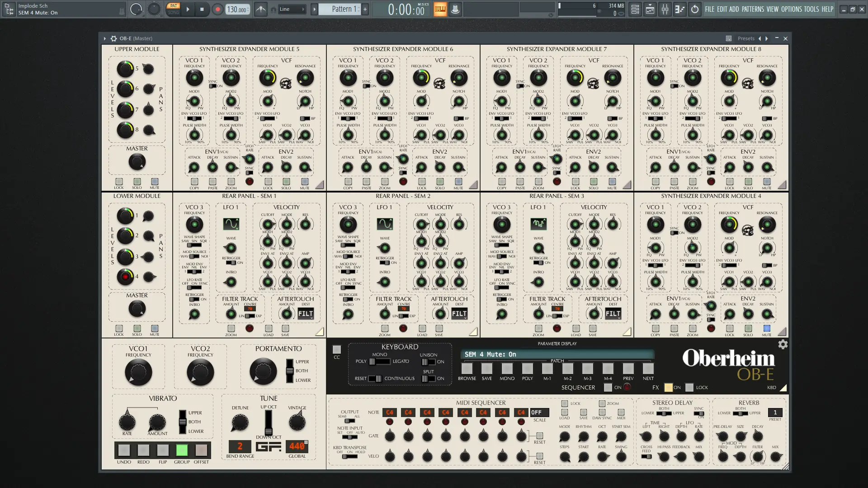Open the Line snap dropdown
The height and width of the screenshot is (488, 868).
292,9
